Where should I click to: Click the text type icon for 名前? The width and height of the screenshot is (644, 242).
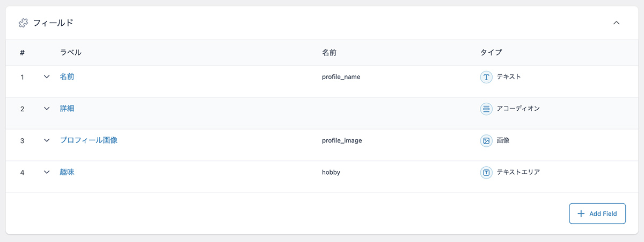pyautogui.click(x=486, y=77)
